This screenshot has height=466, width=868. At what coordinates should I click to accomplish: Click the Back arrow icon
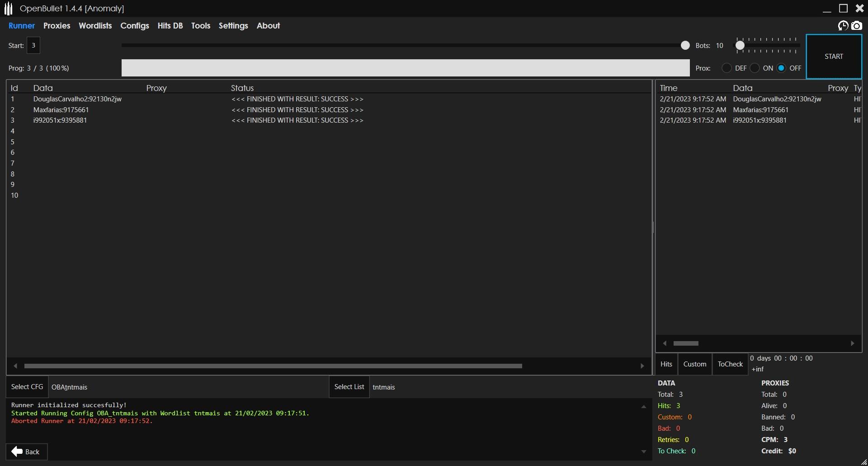pyautogui.click(x=17, y=452)
